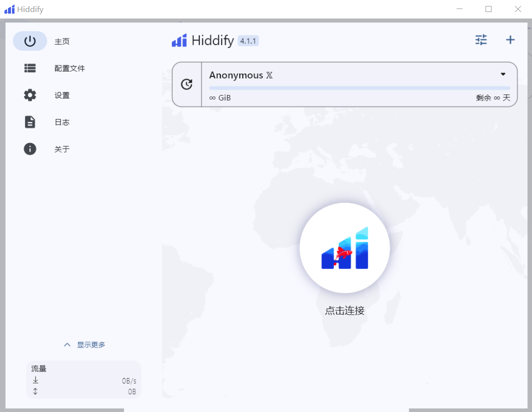532x412 pixels.
Task: Toggle VPN connection with the round logo button
Action: (344, 247)
